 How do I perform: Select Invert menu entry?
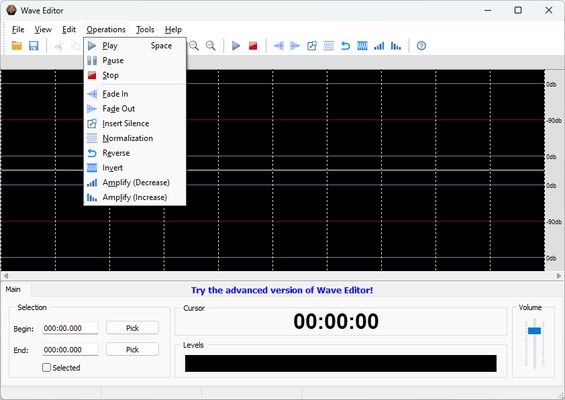(x=135, y=168)
